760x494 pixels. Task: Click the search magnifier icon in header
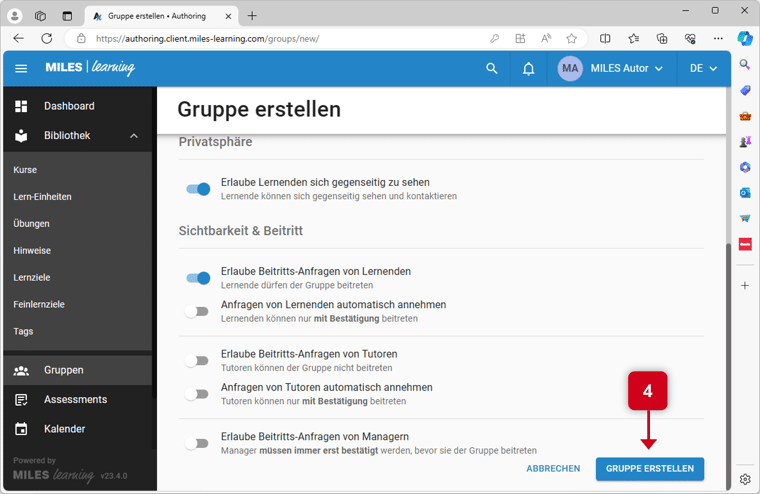pyautogui.click(x=491, y=69)
